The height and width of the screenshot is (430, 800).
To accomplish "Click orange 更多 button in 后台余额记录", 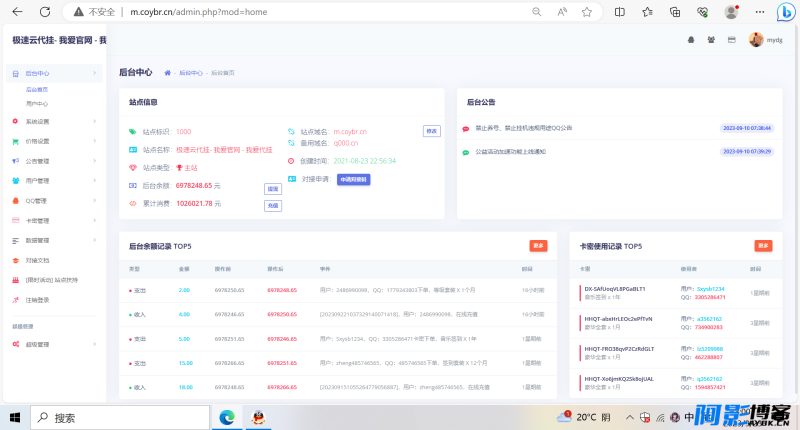I will (538, 246).
